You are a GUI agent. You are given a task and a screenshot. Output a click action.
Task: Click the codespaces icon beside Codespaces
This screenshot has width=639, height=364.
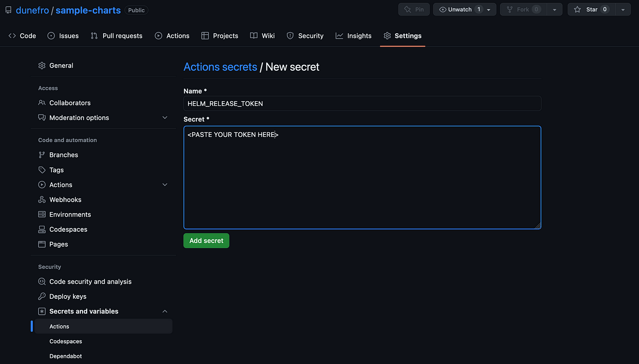[42, 229]
